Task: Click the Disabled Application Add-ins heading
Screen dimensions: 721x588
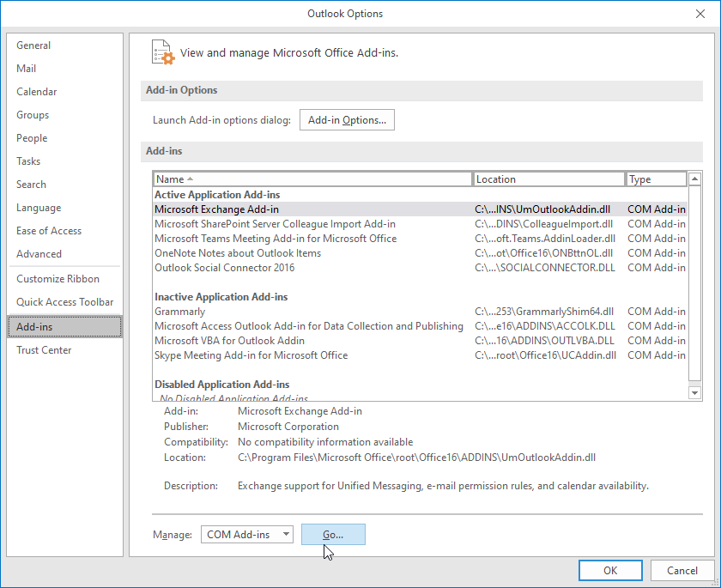Action: click(222, 385)
